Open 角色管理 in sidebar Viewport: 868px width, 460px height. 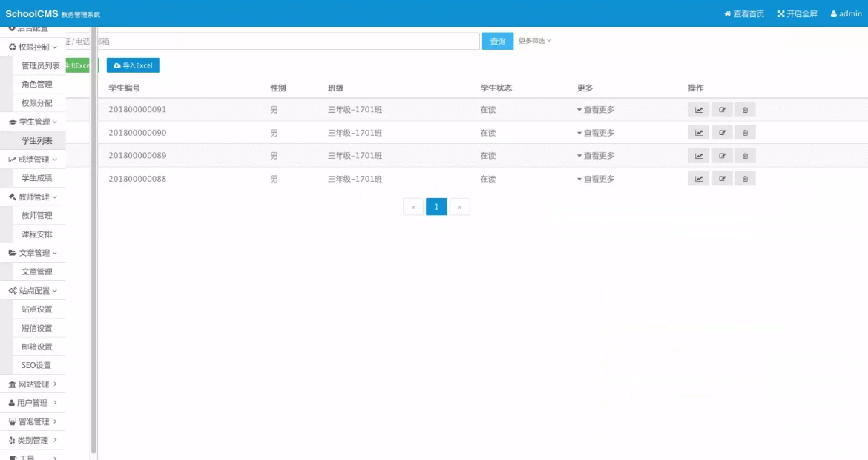tap(39, 84)
